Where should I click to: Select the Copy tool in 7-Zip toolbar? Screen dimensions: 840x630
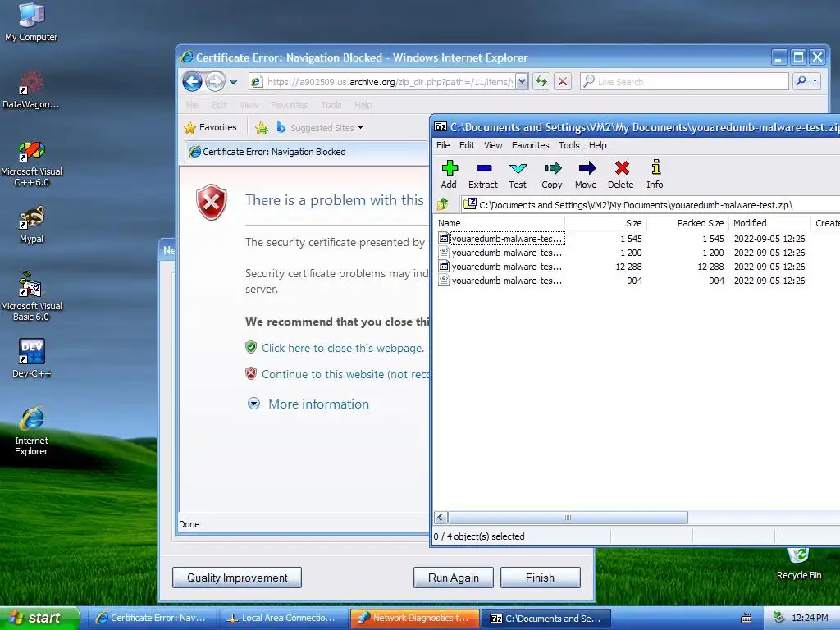(552, 175)
